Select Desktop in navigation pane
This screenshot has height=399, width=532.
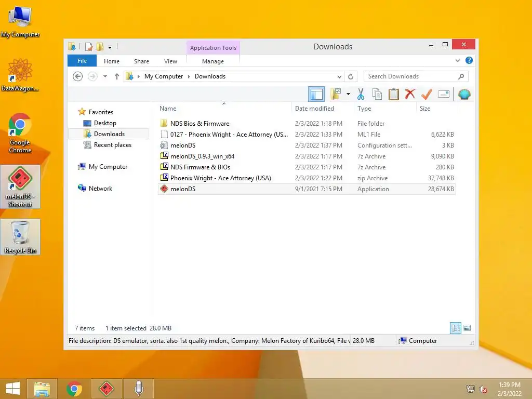pyautogui.click(x=105, y=123)
